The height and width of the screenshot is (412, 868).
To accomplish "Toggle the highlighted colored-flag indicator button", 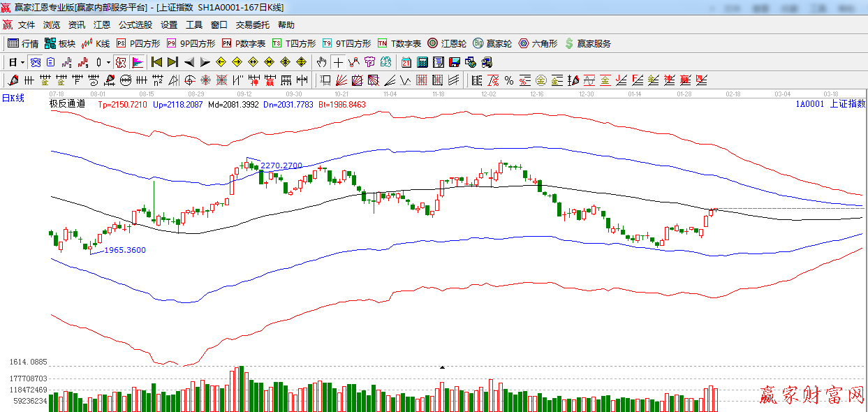I will point(137,62).
